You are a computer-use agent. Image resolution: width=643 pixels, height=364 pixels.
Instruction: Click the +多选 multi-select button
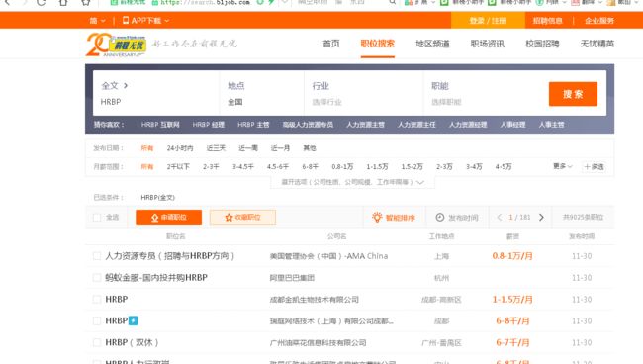594,166
